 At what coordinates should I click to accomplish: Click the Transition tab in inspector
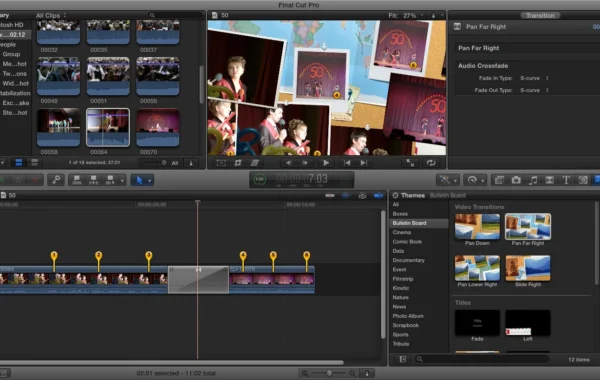coord(540,16)
